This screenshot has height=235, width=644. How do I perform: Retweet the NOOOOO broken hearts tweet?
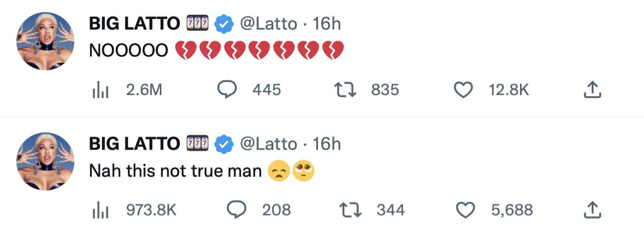pos(346,90)
